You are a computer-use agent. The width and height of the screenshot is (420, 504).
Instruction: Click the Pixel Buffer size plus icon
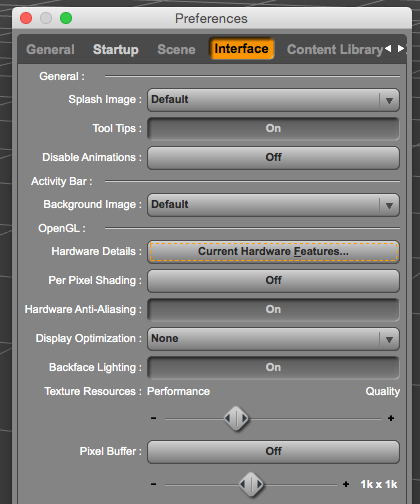346,484
